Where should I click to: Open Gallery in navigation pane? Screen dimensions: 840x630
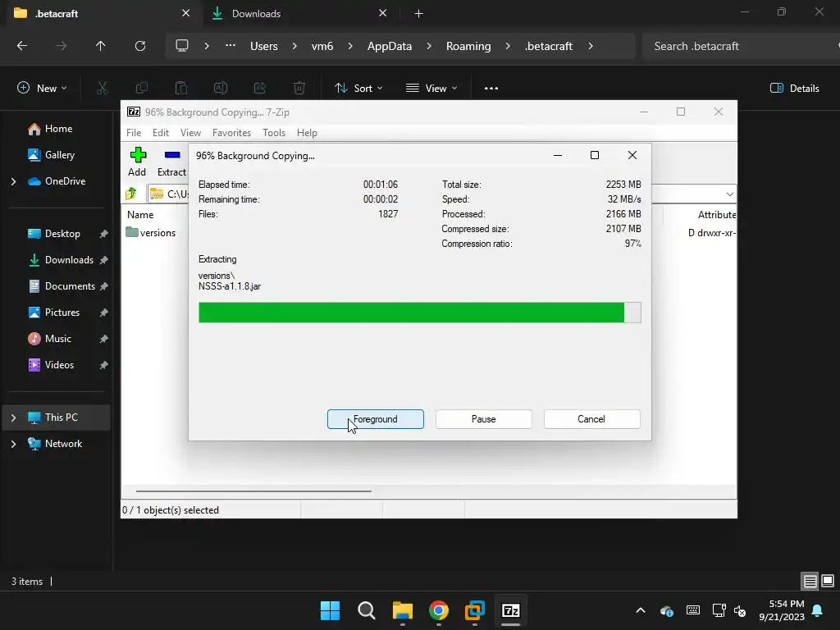[x=59, y=155]
